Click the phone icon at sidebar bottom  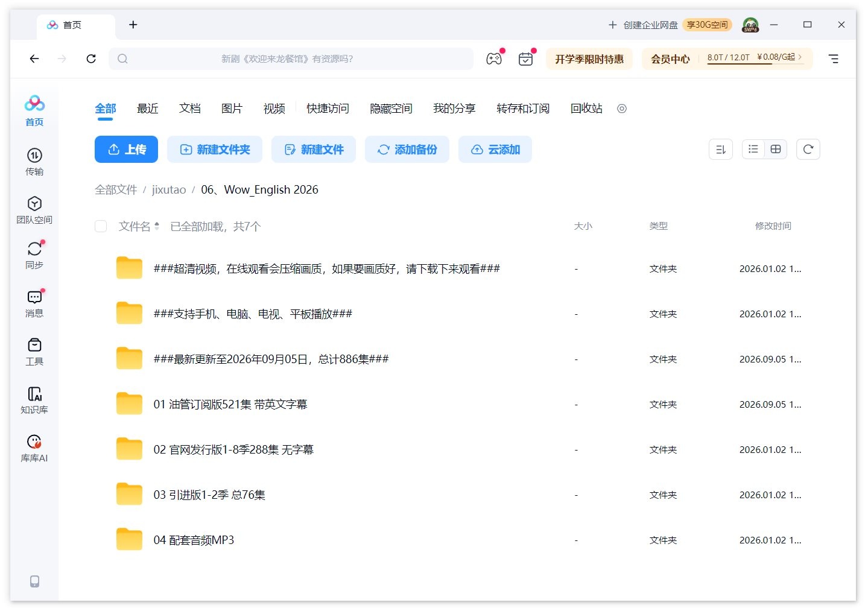pos(34,581)
